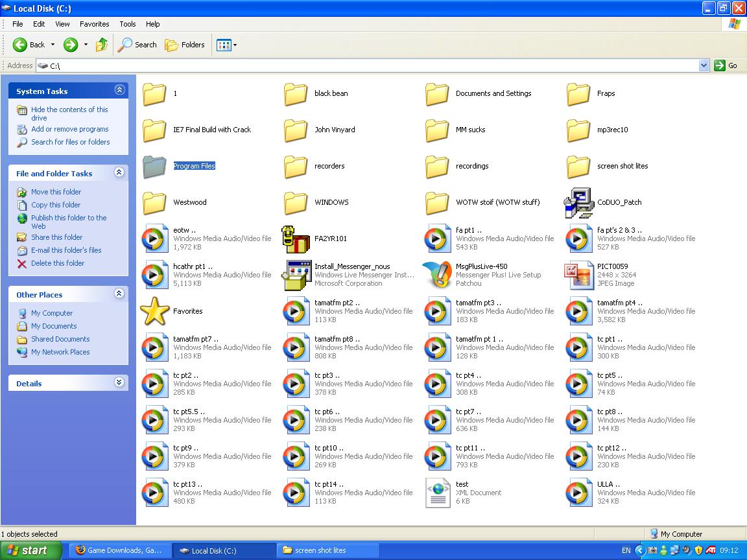Collapse the System Tasks panel
This screenshot has height=560, width=747.
(x=119, y=91)
